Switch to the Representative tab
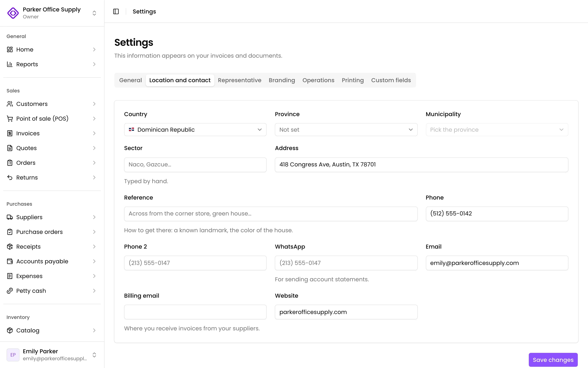This screenshot has height=368, width=588. tap(239, 80)
